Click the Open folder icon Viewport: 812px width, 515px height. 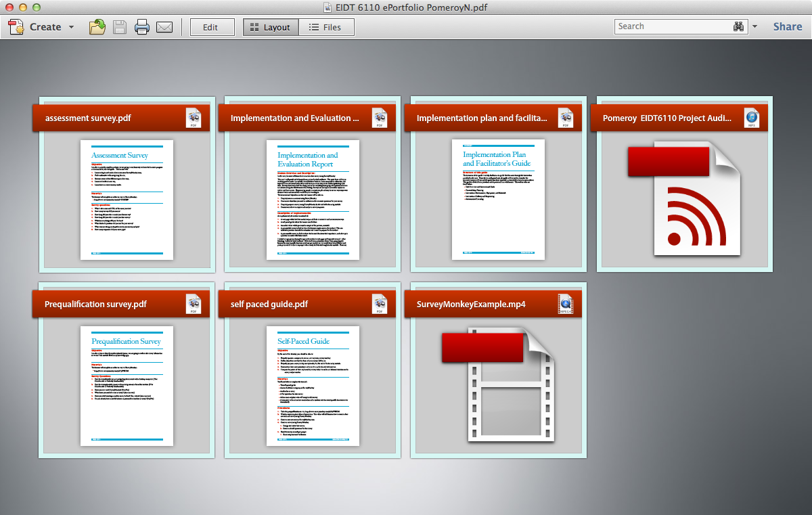tap(97, 27)
